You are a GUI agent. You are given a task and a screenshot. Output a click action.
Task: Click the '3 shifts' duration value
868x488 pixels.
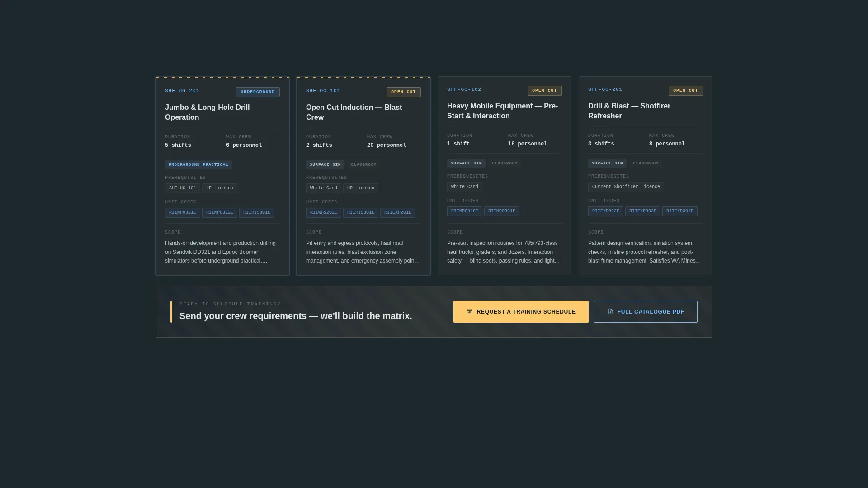pyautogui.click(x=601, y=144)
